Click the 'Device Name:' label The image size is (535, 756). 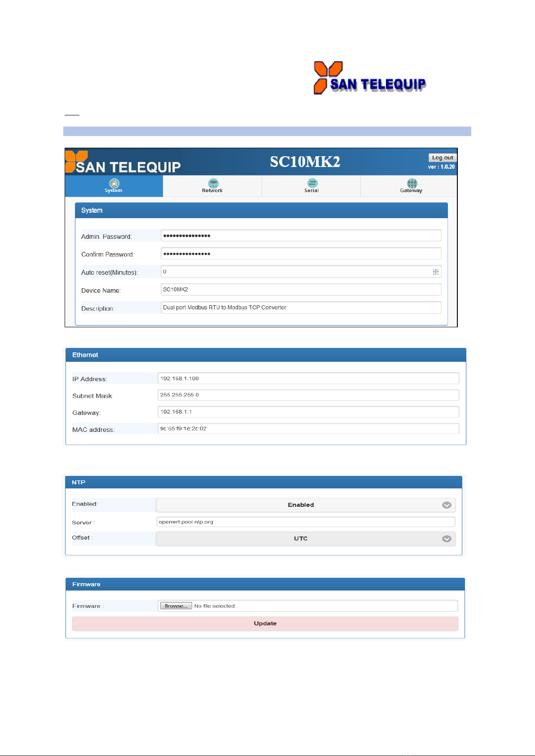point(101,290)
